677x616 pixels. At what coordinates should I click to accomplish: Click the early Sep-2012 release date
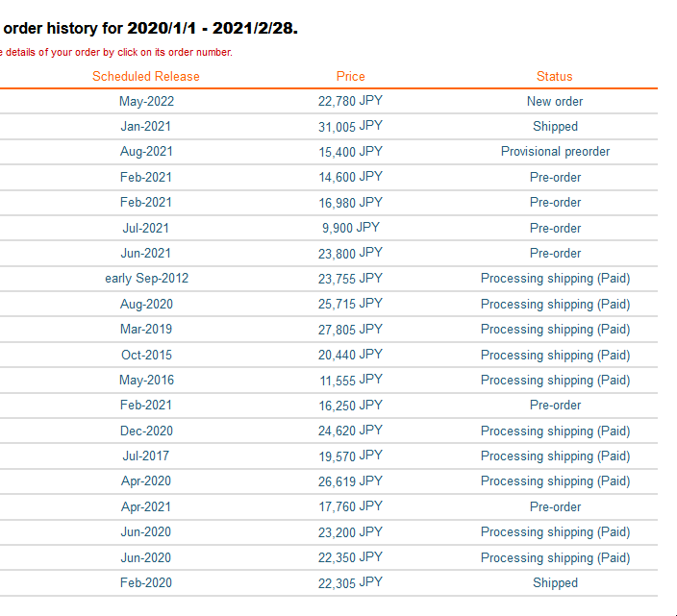(146, 279)
